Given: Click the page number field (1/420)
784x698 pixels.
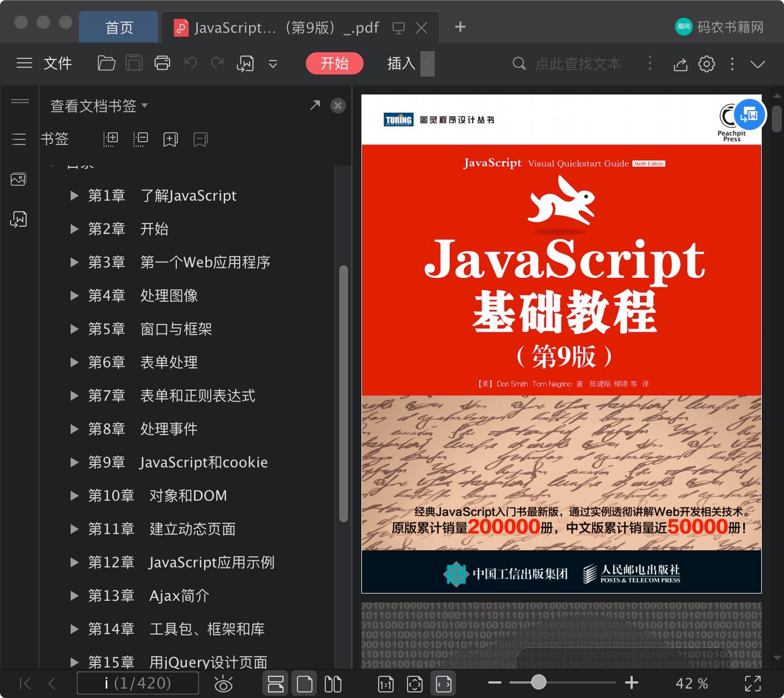Looking at the screenshot, I should point(137,683).
